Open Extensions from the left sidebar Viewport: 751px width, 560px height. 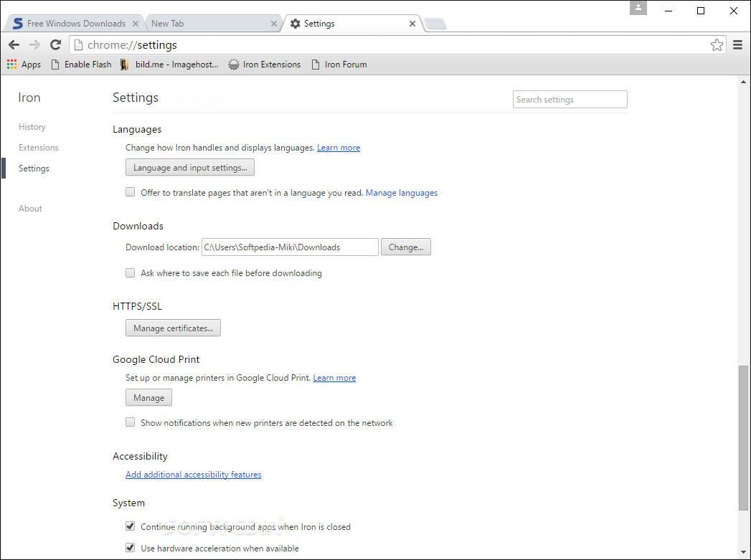pos(38,148)
